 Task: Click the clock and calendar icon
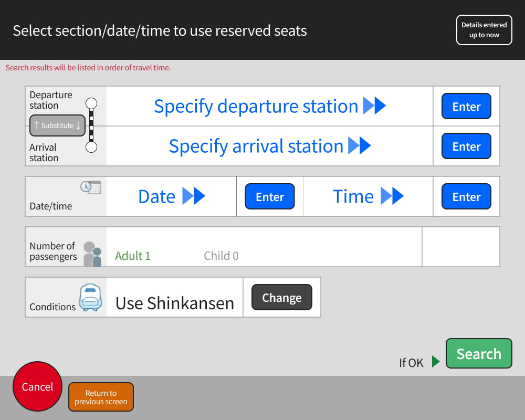pos(90,187)
